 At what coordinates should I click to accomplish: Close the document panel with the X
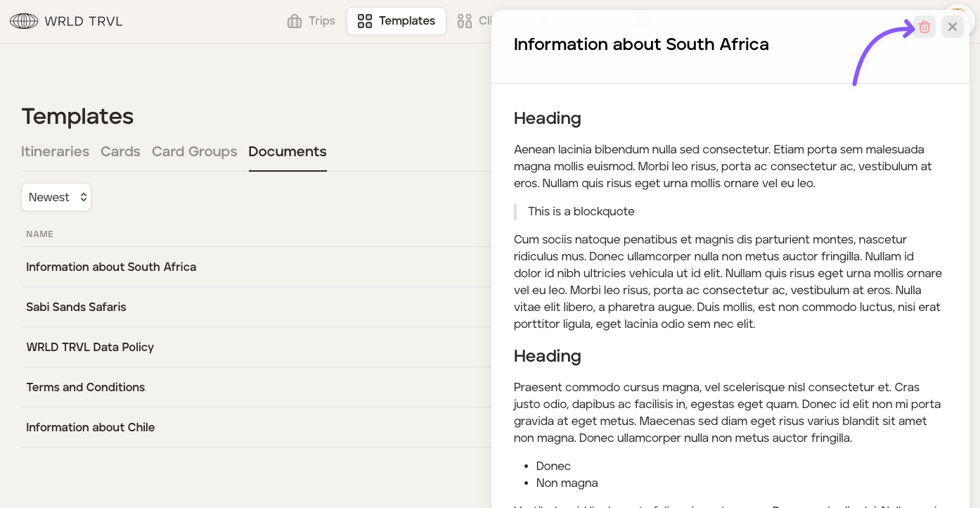(x=953, y=27)
